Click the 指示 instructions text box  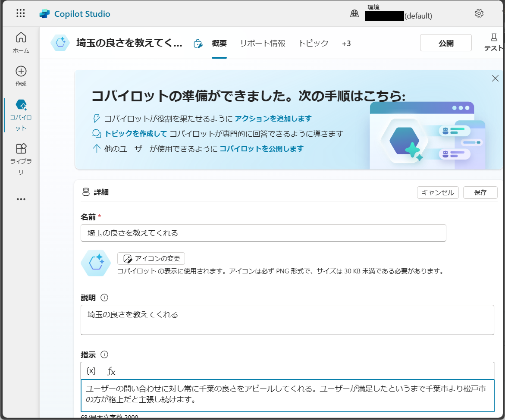tap(287, 395)
